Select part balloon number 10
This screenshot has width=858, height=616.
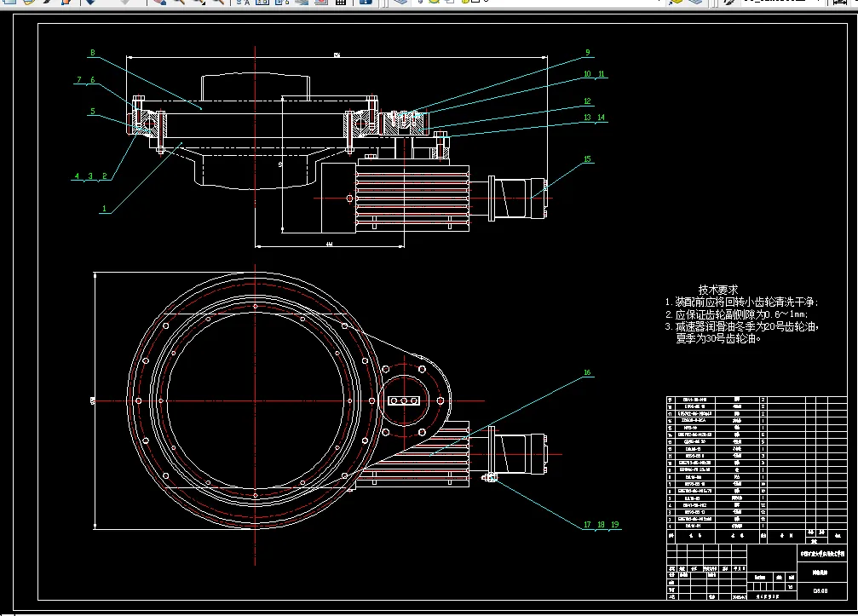(587, 74)
